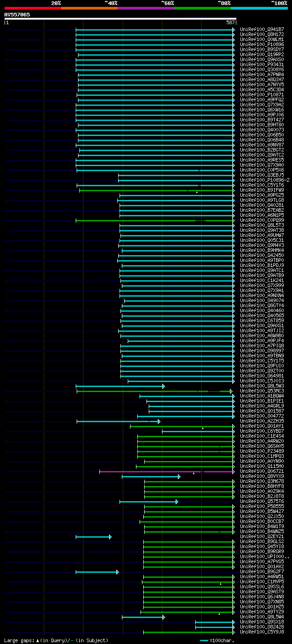Select the UniRef100_C0P5X6 label
Screen dimensions: 292x644
[262, 170]
